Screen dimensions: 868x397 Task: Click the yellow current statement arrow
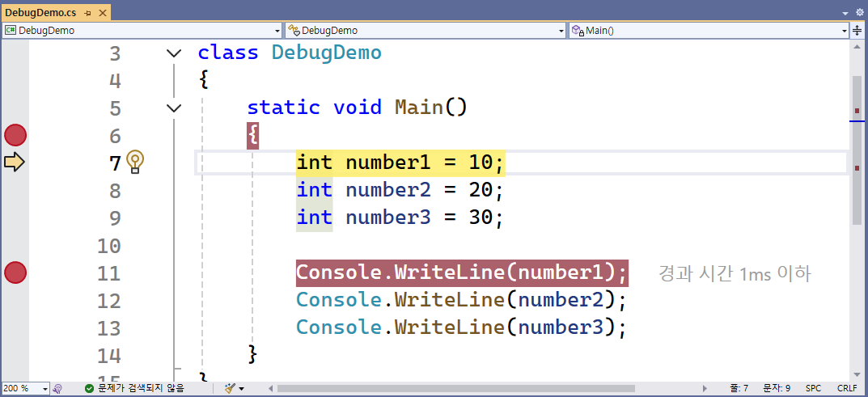[x=15, y=163]
